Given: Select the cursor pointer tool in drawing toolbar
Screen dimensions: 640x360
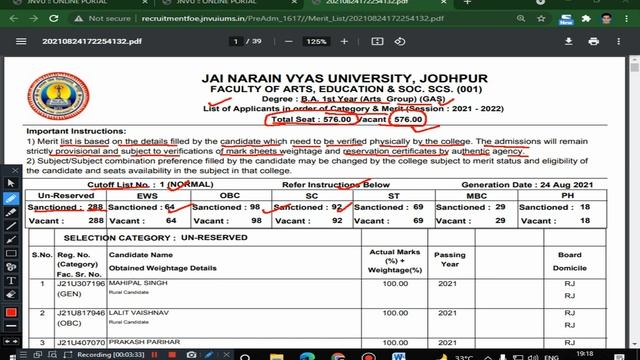Looking at the screenshot, I should point(11,183).
